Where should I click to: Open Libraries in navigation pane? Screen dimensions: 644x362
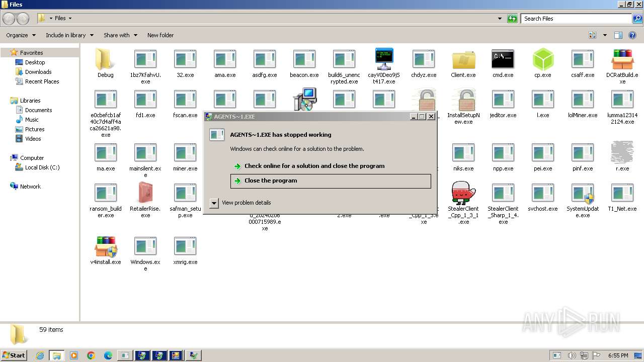30,101
